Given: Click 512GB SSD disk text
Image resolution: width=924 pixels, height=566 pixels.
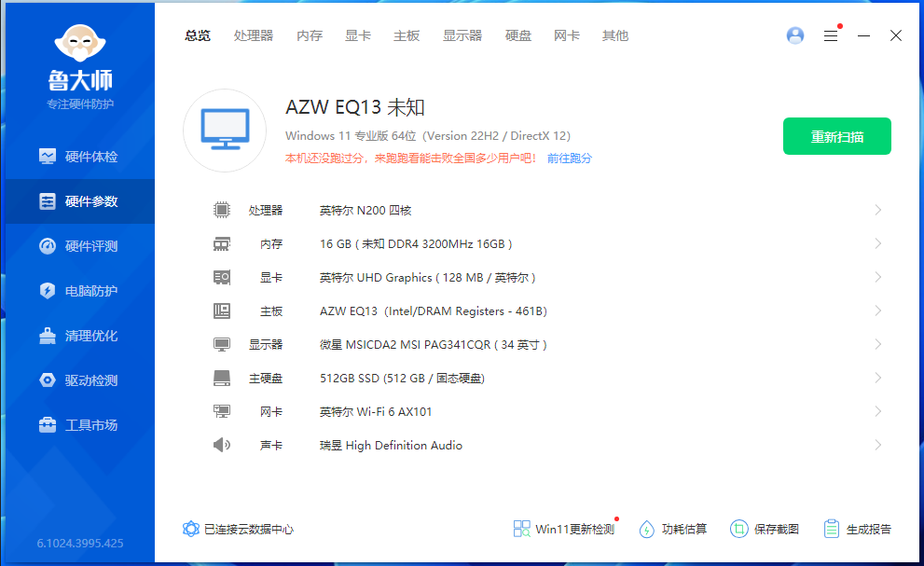Looking at the screenshot, I should pos(402,379).
